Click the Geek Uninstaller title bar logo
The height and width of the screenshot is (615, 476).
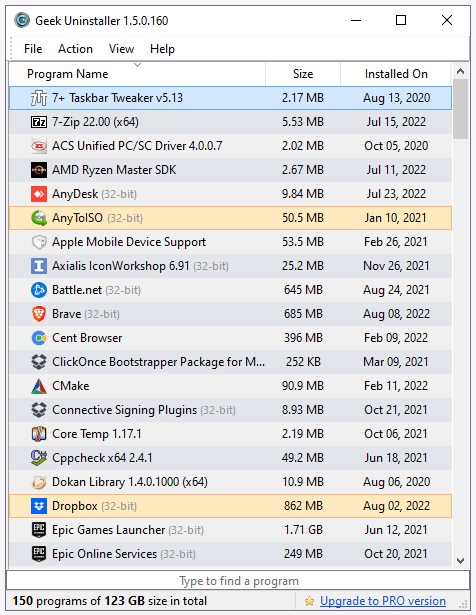coord(22,20)
